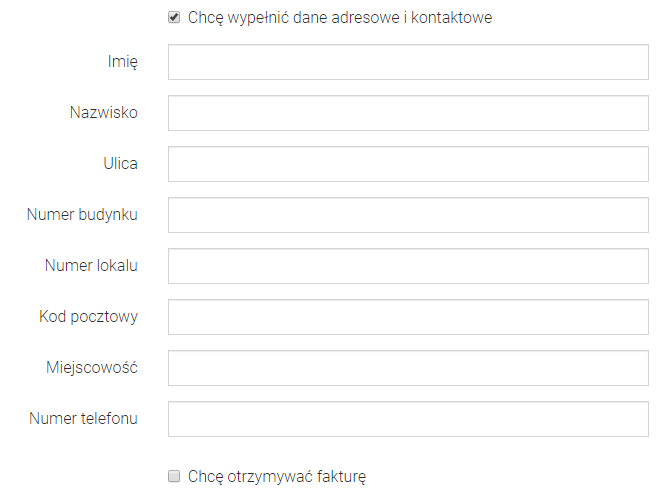Focus the Nazwisko text field
Image resolution: width=667 pixels, height=501 pixels.
pos(408,113)
